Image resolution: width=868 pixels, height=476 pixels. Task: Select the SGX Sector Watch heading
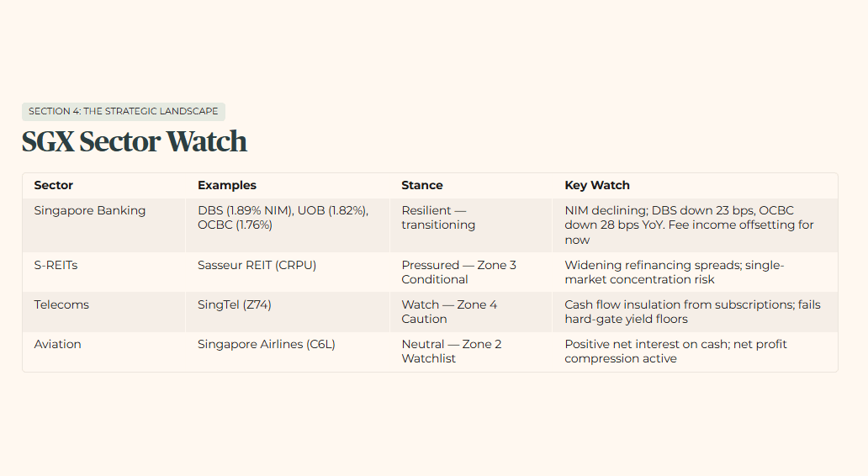click(x=135, y=141)
